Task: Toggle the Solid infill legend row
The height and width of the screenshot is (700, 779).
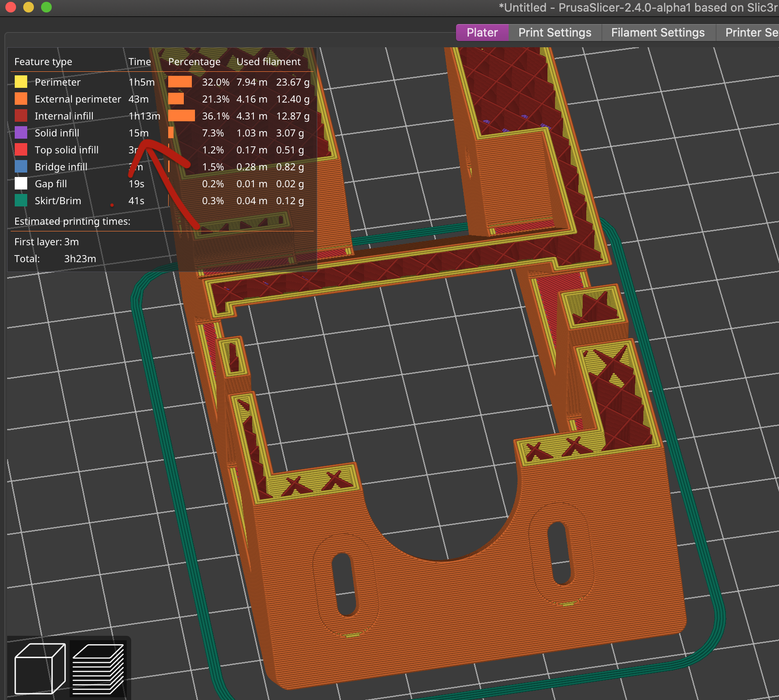Action: click(x=162, y=133)
